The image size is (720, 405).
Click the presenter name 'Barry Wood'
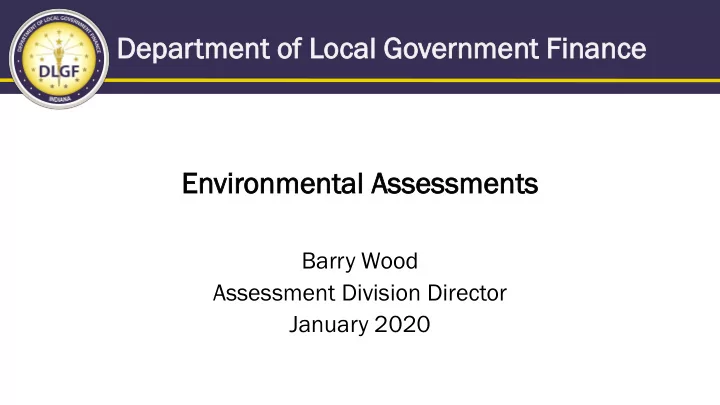tap(360, 261)
